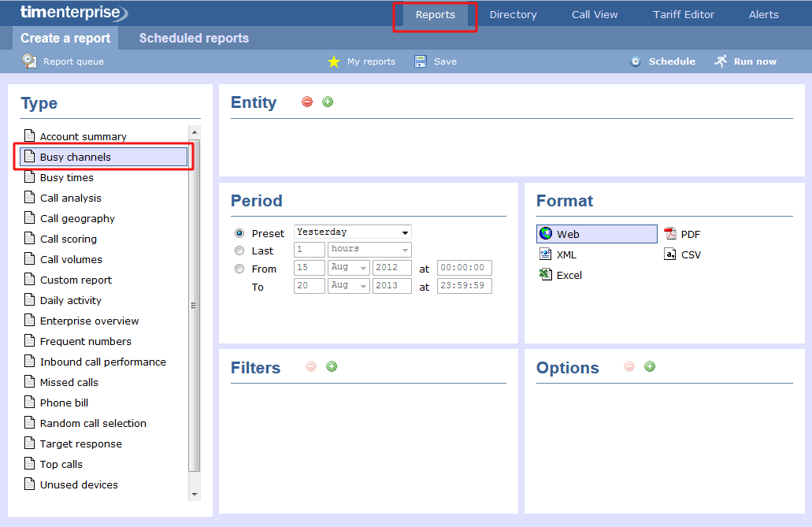Open Report queue via its clock icon
Image resolution: width=812 pixels, height=527 pixels.
pos(30,61)
